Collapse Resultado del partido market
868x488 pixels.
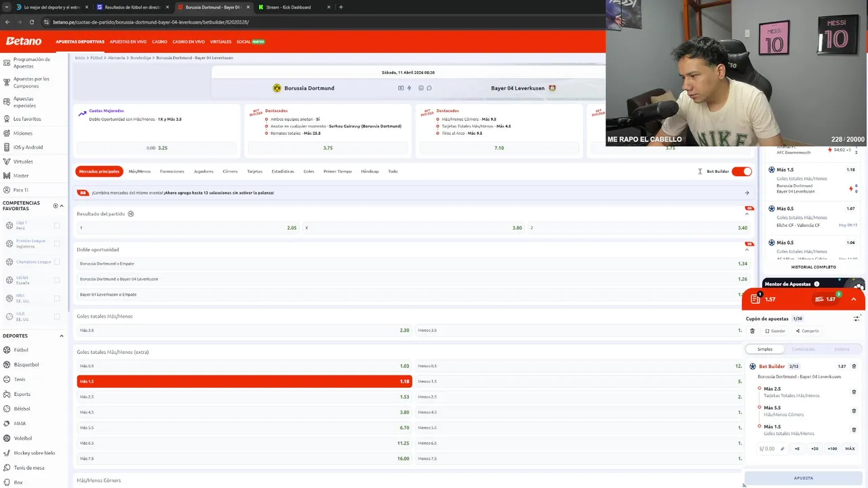(747, 213)
